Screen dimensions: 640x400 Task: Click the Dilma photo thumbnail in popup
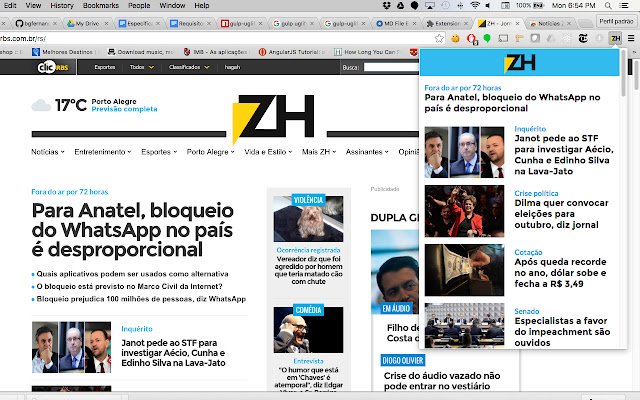pos(464,211)
